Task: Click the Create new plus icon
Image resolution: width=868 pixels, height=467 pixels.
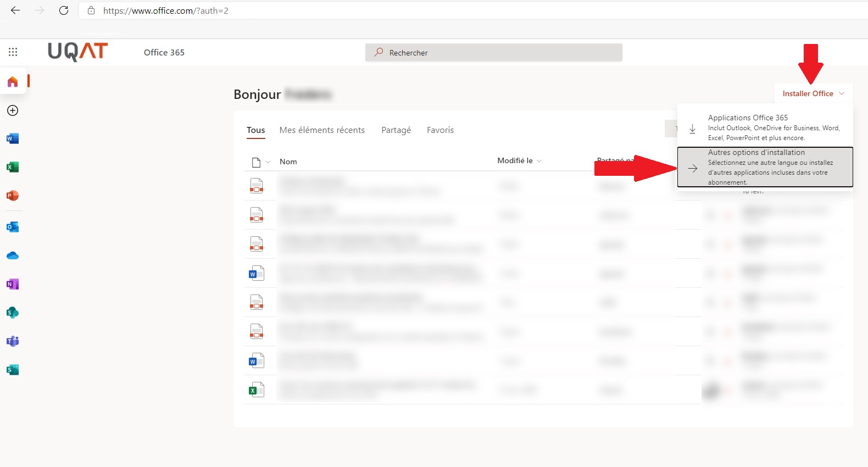Action: coord(13,110)
